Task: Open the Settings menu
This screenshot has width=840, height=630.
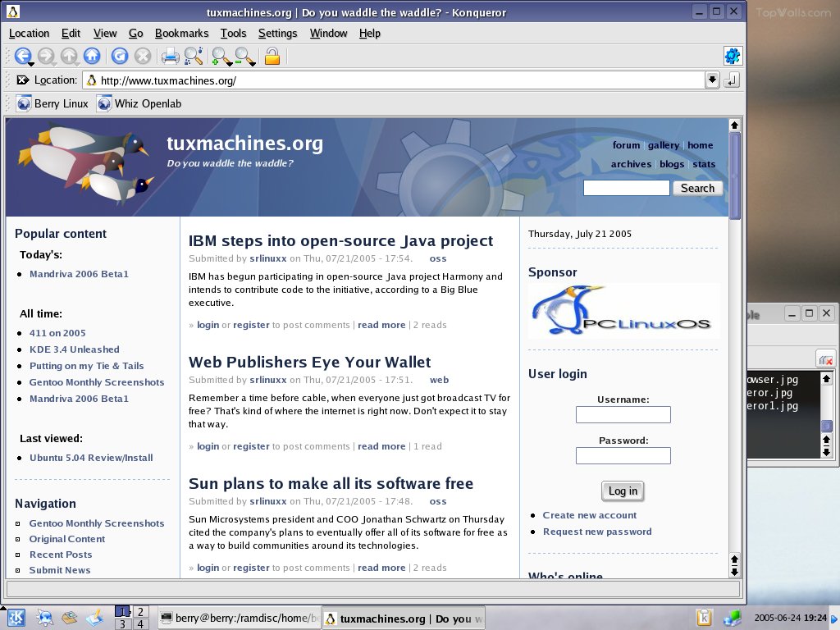Action: tap(277, 33)
